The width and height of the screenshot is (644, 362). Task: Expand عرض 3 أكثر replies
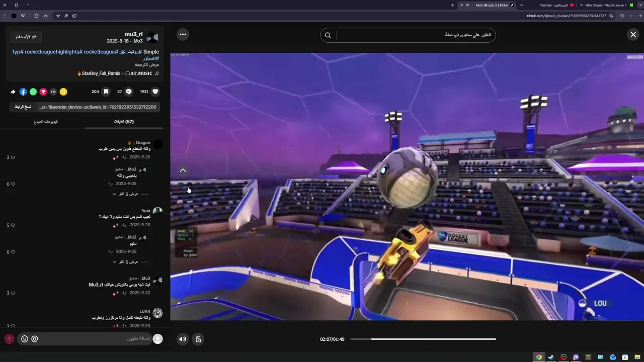128,194
